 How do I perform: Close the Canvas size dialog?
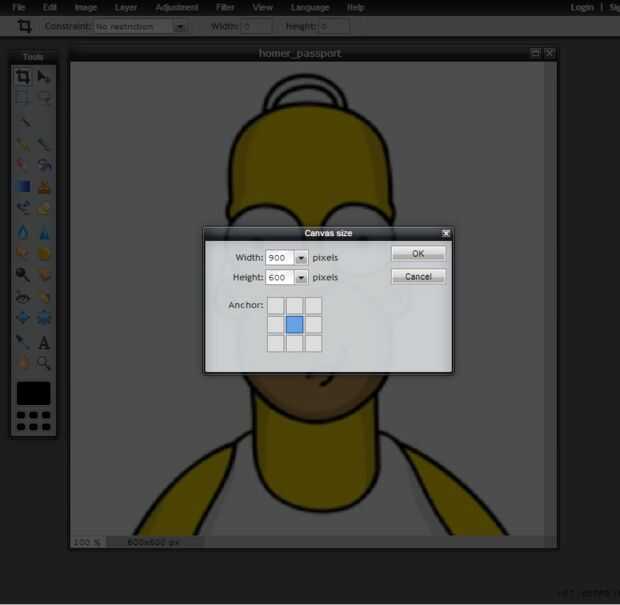(x=446, y=233)
